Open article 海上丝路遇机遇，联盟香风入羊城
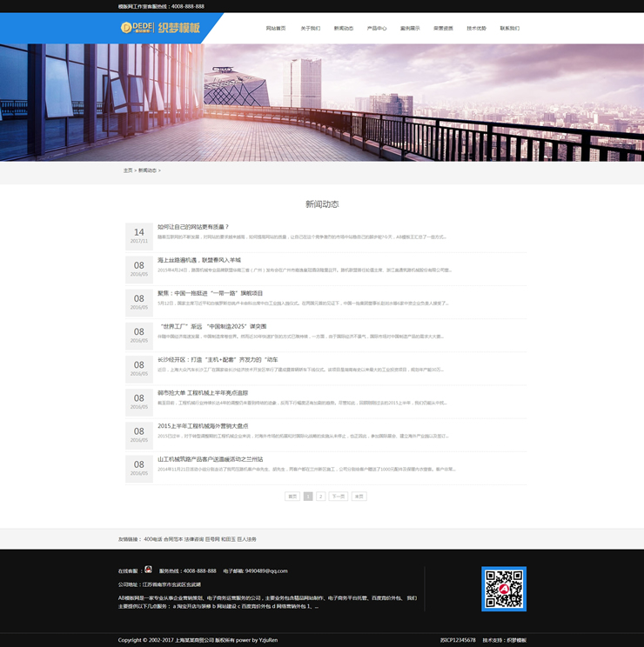Viewport: 644px width, 647px height. point(199,260)
